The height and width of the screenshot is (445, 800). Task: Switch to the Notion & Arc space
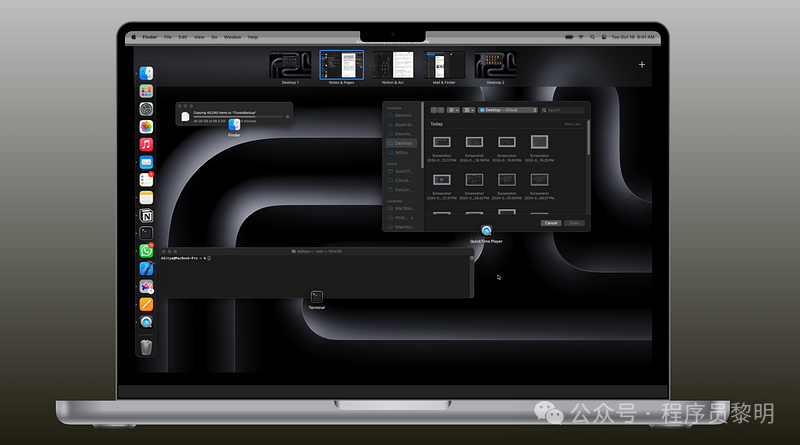click(x=393, y=65)
